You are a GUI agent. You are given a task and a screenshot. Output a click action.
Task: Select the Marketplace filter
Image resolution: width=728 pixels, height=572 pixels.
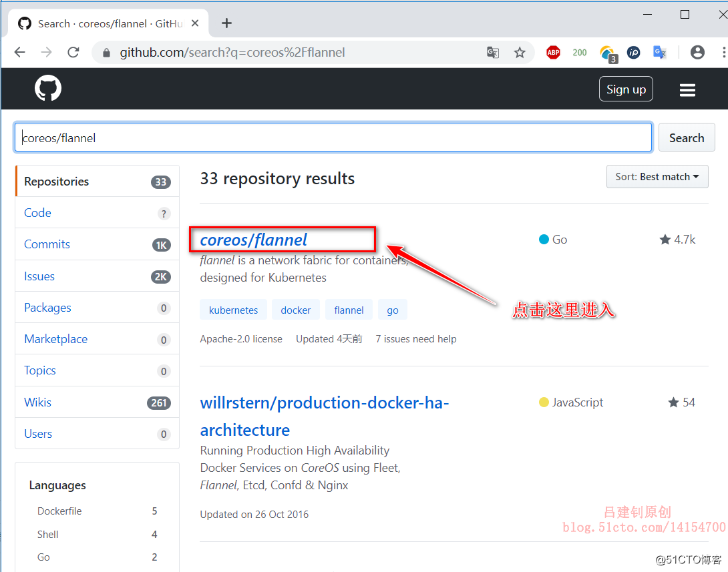[97, 339]
